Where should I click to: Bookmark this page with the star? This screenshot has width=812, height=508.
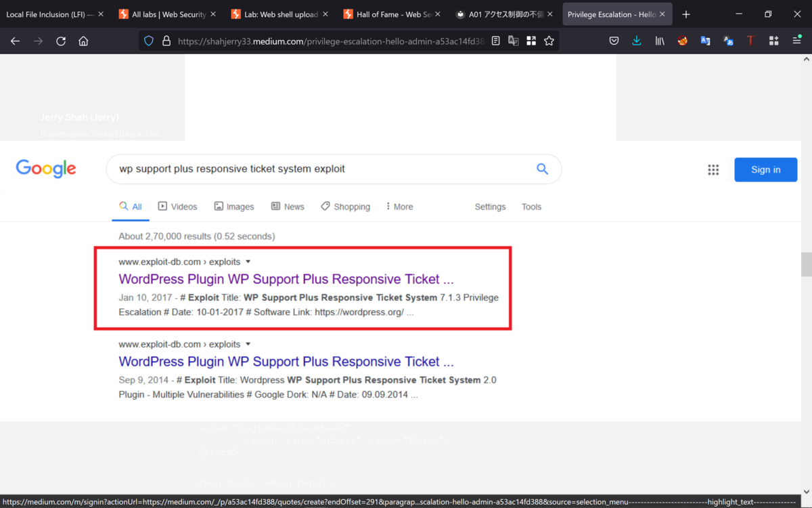(549, 41)
